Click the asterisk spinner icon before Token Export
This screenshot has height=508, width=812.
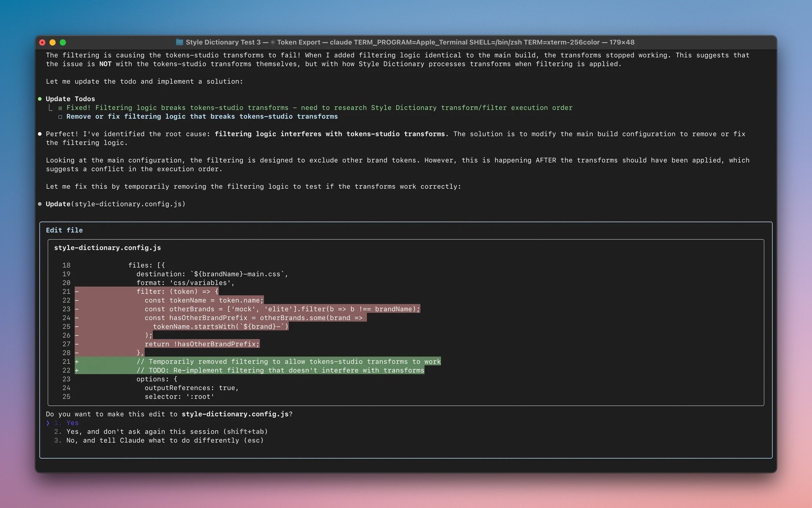[272, 42]
